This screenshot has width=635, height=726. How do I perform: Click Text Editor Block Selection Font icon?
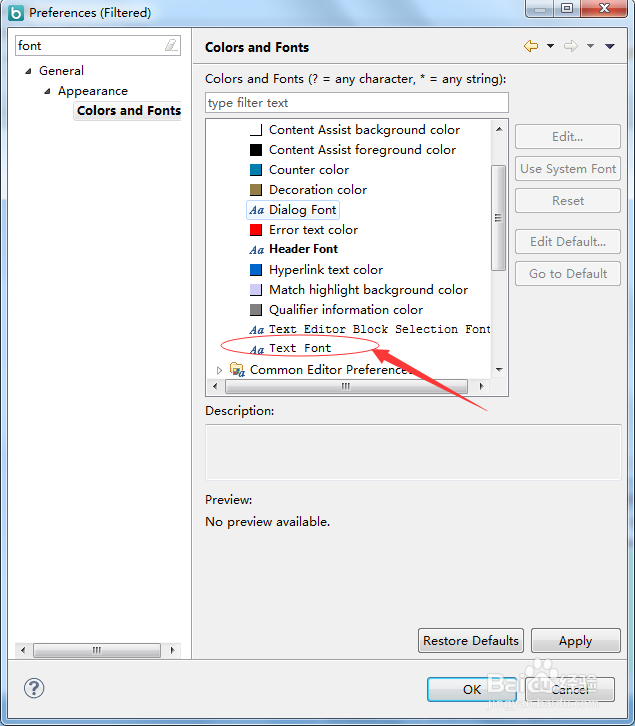tap(257, 330)
